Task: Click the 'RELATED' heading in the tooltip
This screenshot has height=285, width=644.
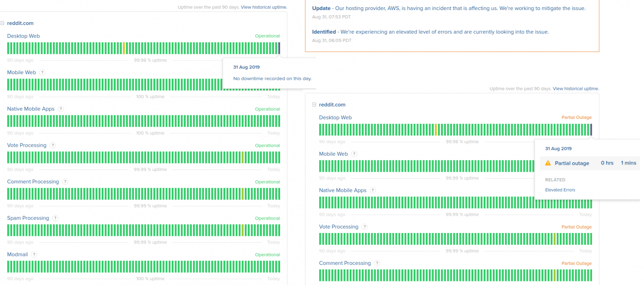Action: pos(555,180)
